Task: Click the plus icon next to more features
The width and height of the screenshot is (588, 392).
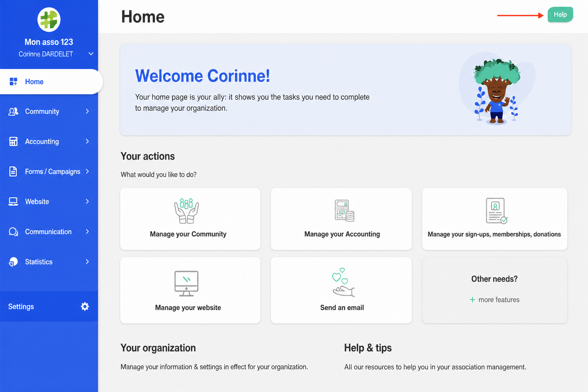Action: (x=472, y=300)
